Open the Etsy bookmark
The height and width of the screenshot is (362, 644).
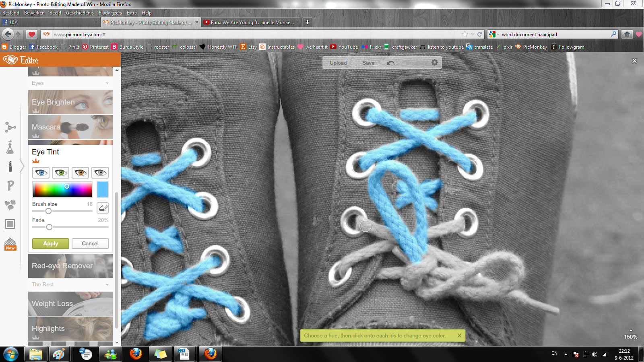pyautogui.click(x=248, y=47)
